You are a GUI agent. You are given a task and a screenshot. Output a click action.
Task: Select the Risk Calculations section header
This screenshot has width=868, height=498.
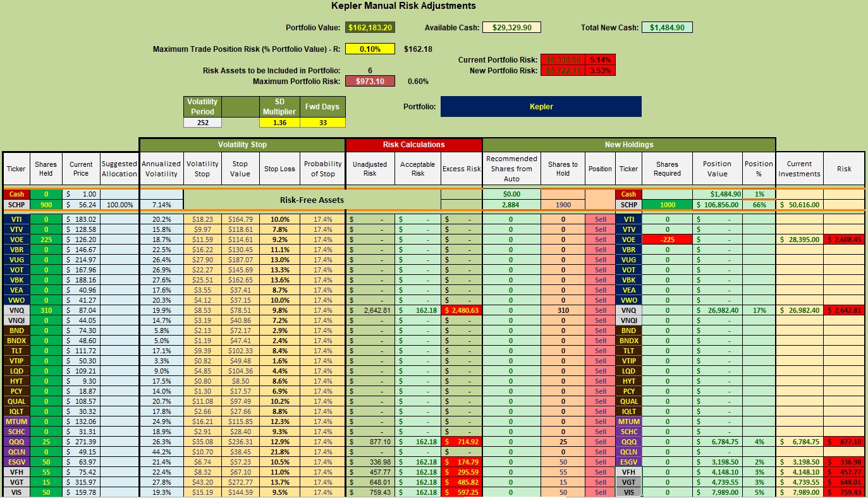pos(413,145)
